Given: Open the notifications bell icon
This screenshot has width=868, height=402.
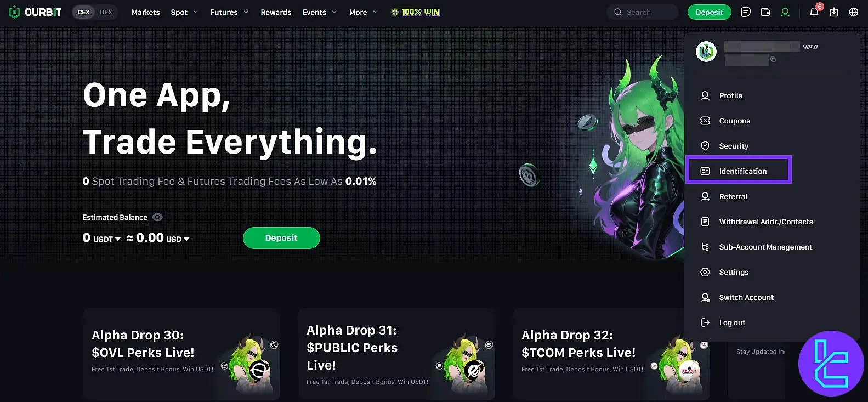Looking at the screenshot, I should coord(814,12).
